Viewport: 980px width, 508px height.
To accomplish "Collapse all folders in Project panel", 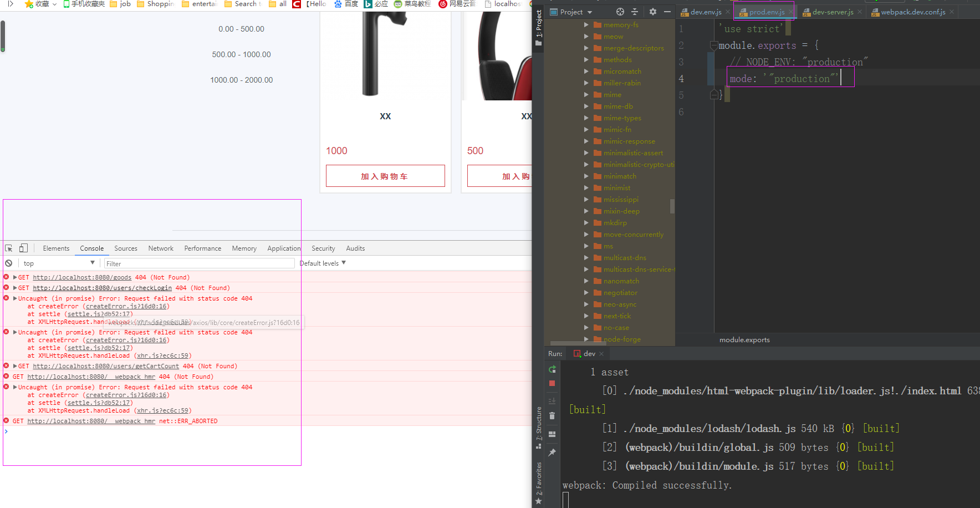I will (635, 11).
